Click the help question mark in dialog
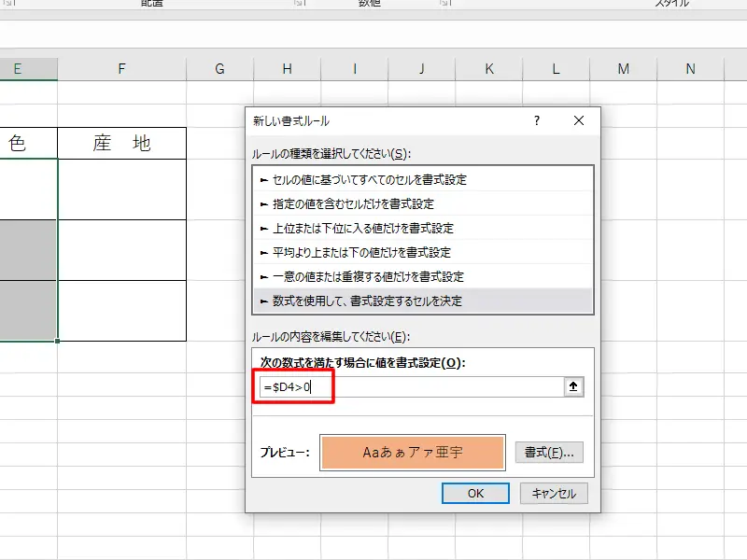The width and height of the screenshot is (747, 560). (x=537, y=121)
